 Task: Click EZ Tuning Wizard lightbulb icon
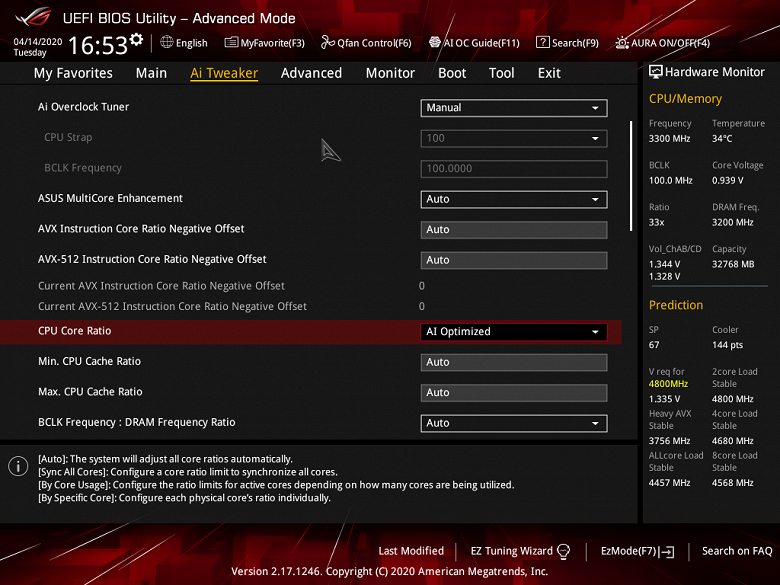click(563, 551)
